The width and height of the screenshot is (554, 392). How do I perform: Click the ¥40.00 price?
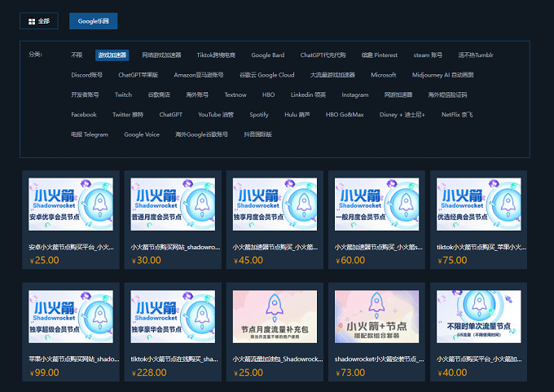click(x=452, y=372)
